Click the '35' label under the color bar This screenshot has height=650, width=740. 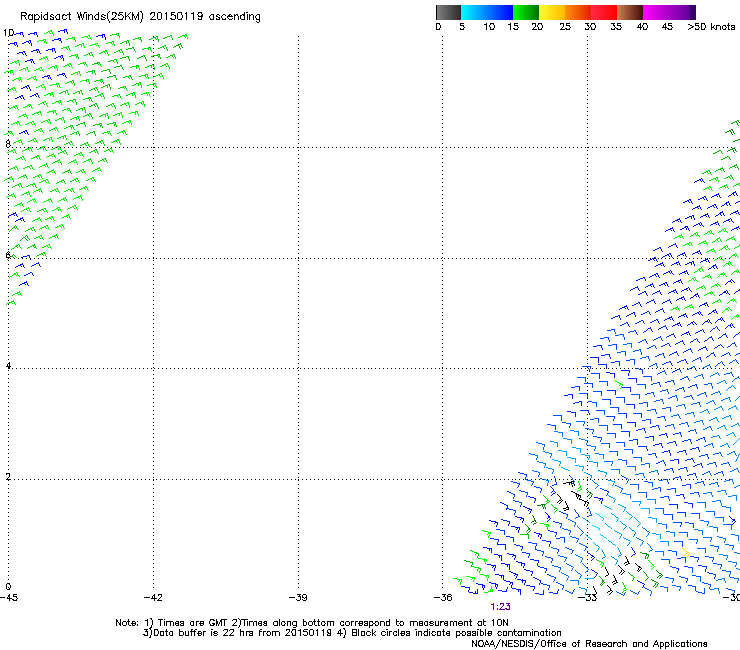pyautogui.click(x=616, y=27)
